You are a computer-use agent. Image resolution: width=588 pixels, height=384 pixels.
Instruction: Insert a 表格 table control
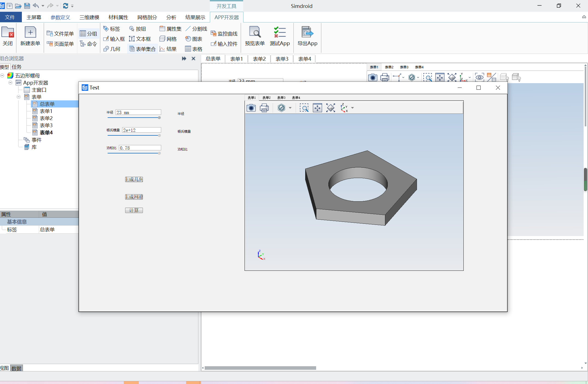click(x=194, y=49)
